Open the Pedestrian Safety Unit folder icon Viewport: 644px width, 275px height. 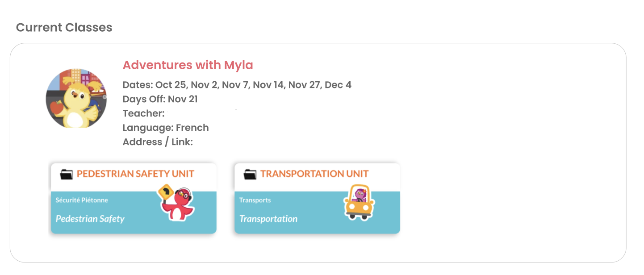pyautogui.click(x=66, y=174)
